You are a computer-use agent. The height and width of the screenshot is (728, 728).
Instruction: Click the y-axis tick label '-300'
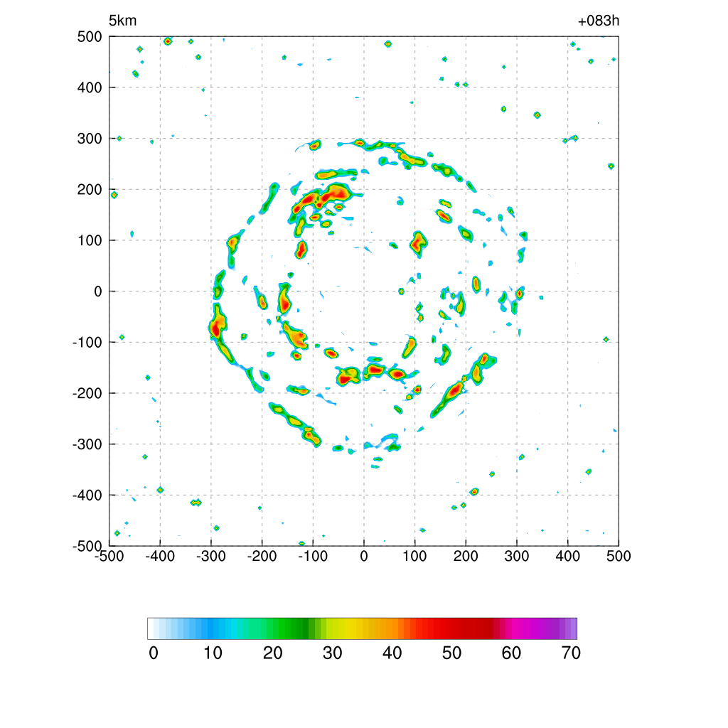tap(87, 444)
